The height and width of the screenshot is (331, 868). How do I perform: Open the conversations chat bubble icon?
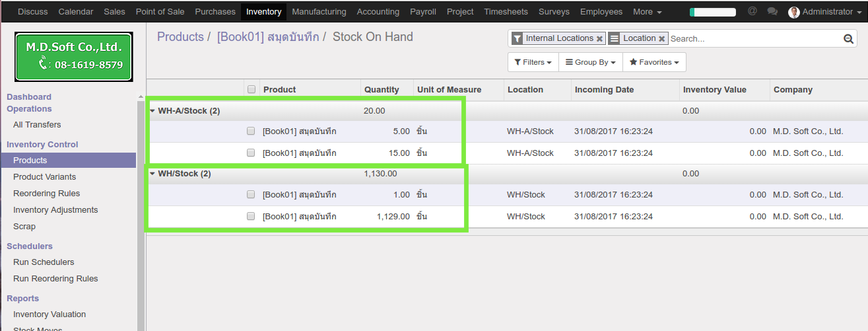click(772, 11)
